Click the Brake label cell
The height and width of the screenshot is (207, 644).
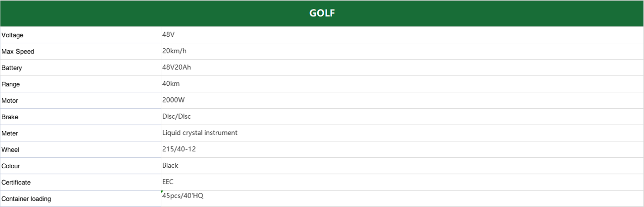(x=80, y=117)
